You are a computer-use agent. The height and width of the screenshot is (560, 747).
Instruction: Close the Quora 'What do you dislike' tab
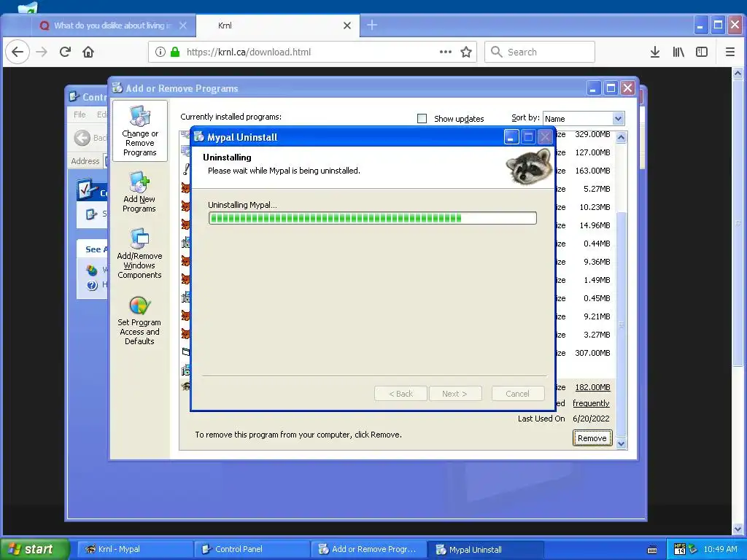[x=183, y=26]
